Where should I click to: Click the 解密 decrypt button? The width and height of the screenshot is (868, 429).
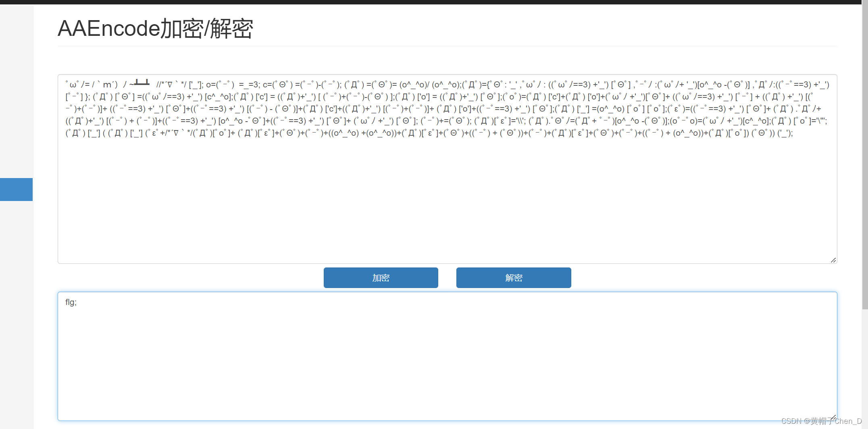(x=513, y=278)
